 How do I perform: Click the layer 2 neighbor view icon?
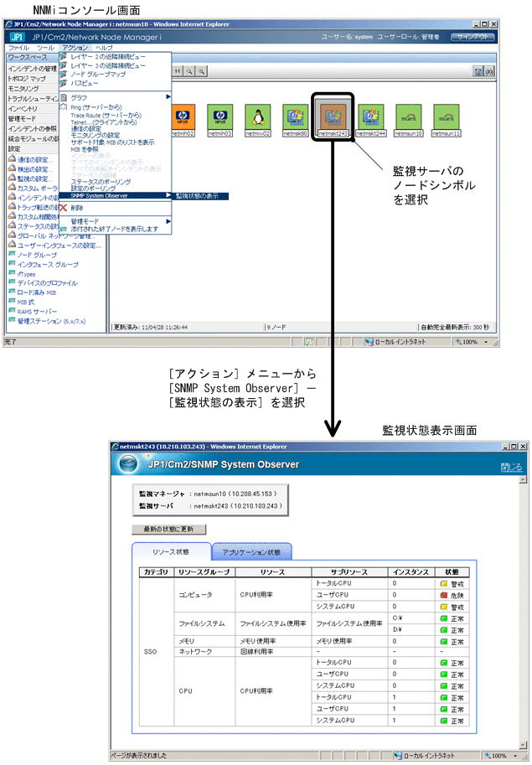[64, 57]
